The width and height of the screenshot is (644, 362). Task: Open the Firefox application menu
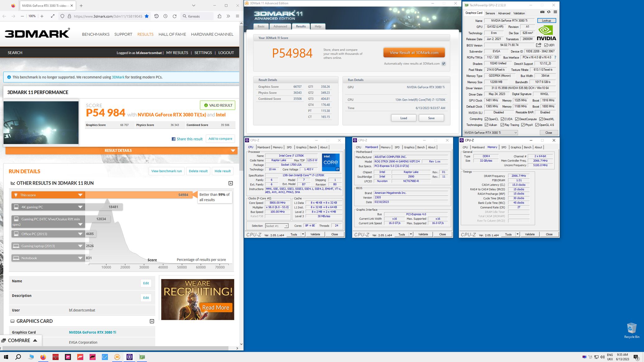tap(237, 16)
